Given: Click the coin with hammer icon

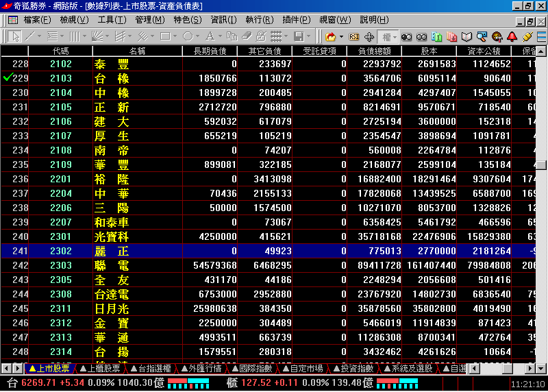Looking at the screenshot, I should coord(497,37).
